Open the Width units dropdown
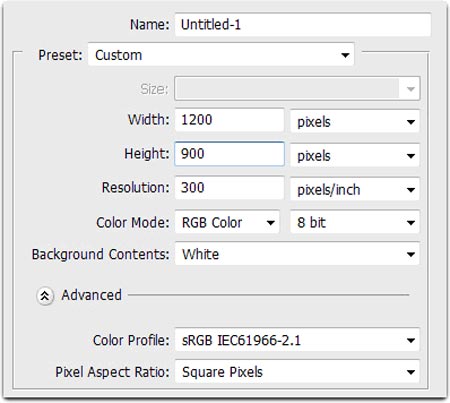 (355, 122)
